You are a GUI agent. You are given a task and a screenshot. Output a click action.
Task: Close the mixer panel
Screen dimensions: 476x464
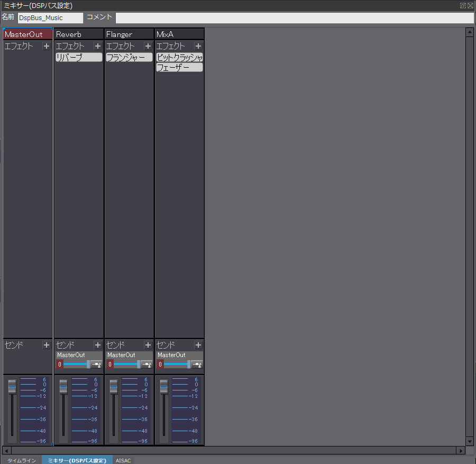470,5
